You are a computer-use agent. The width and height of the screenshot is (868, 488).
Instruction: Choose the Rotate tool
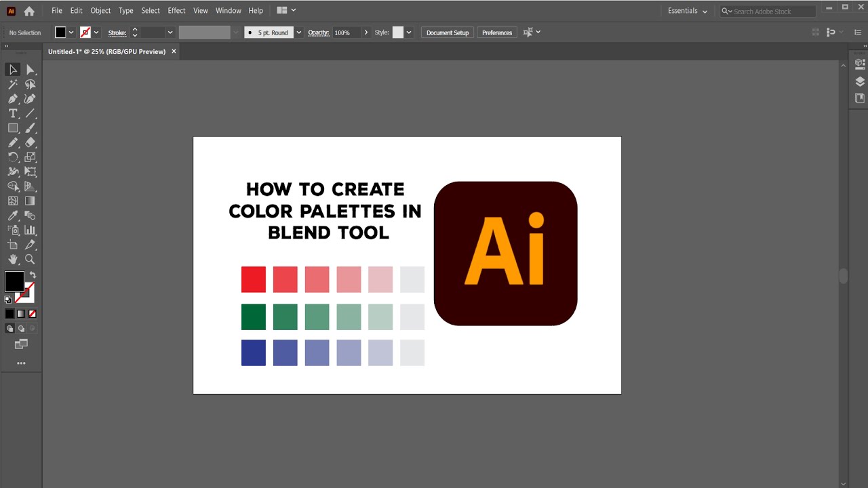pyautogui.click(x=13, y=157)
